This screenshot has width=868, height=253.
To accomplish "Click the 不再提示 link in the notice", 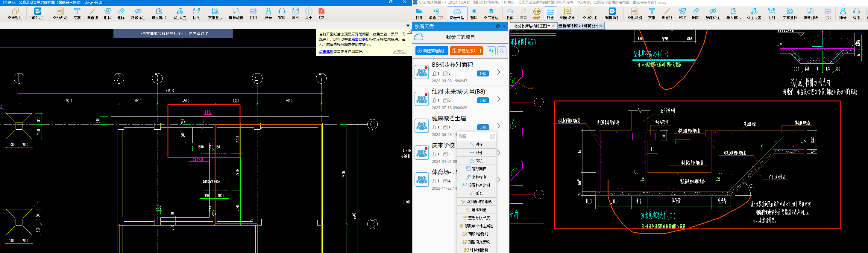I will click(x=400, y=51).
